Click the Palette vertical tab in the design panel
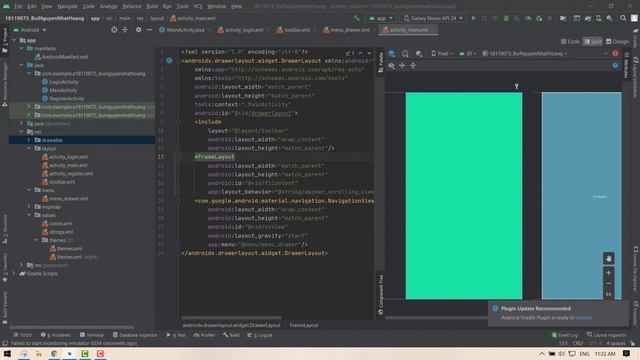 pyautogui.click(x=380, y=62)
